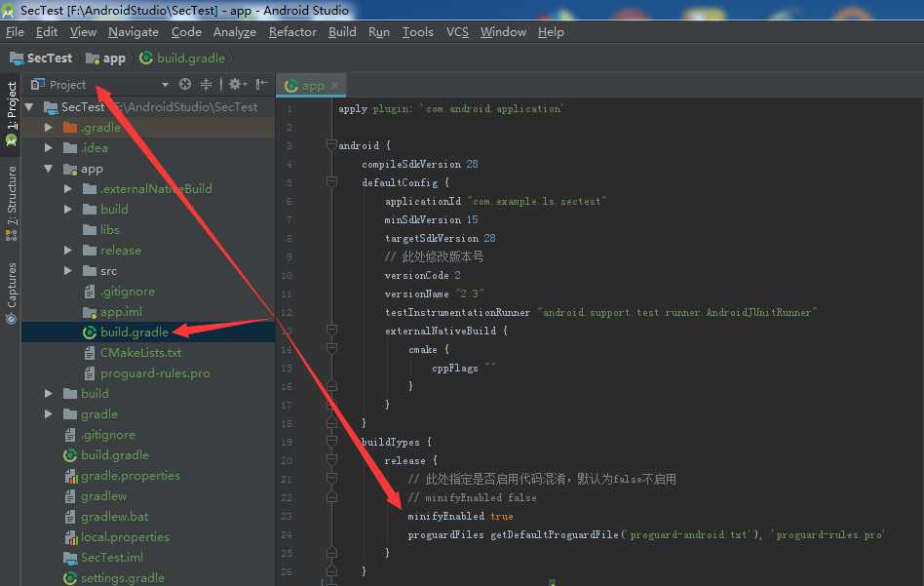Open the Navigate menu
This screenshot has height=586, width=924.
[x=134, y=32]
